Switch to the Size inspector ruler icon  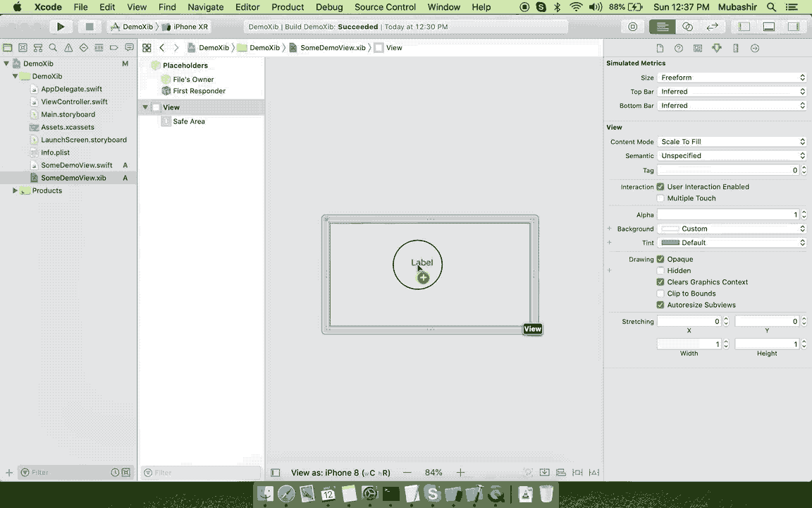[x=735, y=48]
